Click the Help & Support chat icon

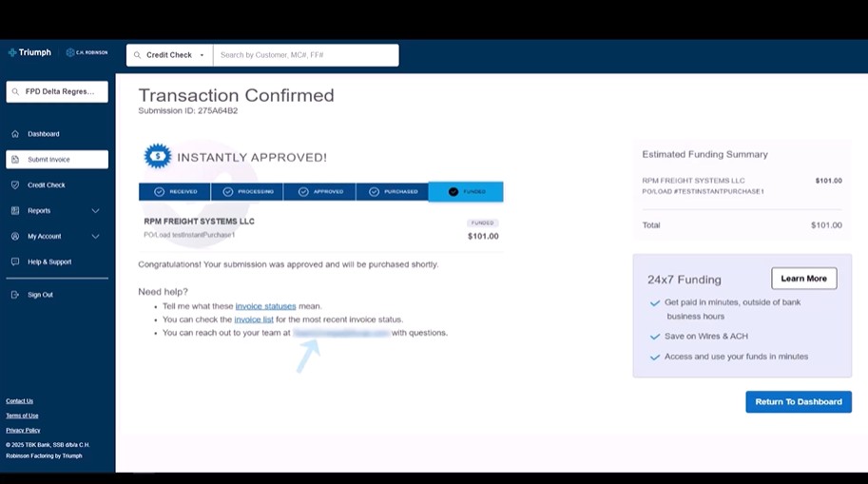[15, 261]
